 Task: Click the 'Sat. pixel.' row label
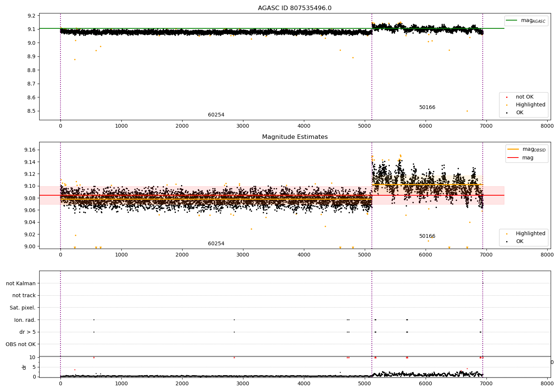[x=23, y=308]
